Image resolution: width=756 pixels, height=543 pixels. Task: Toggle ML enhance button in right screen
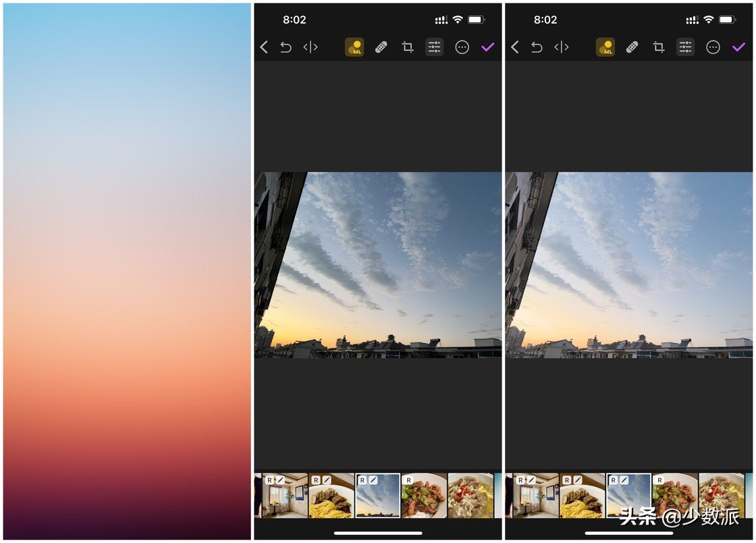(x=605, y=47)
